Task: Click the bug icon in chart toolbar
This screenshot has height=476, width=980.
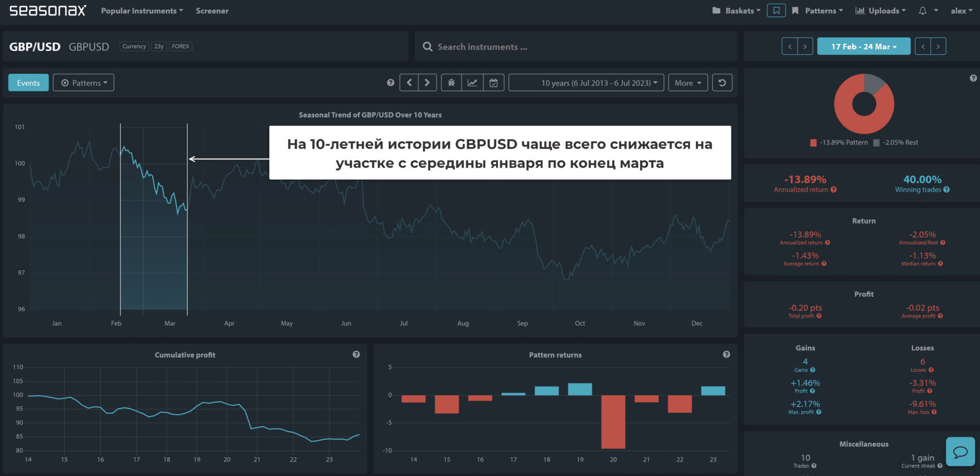Action: click(x=451, y=83)
